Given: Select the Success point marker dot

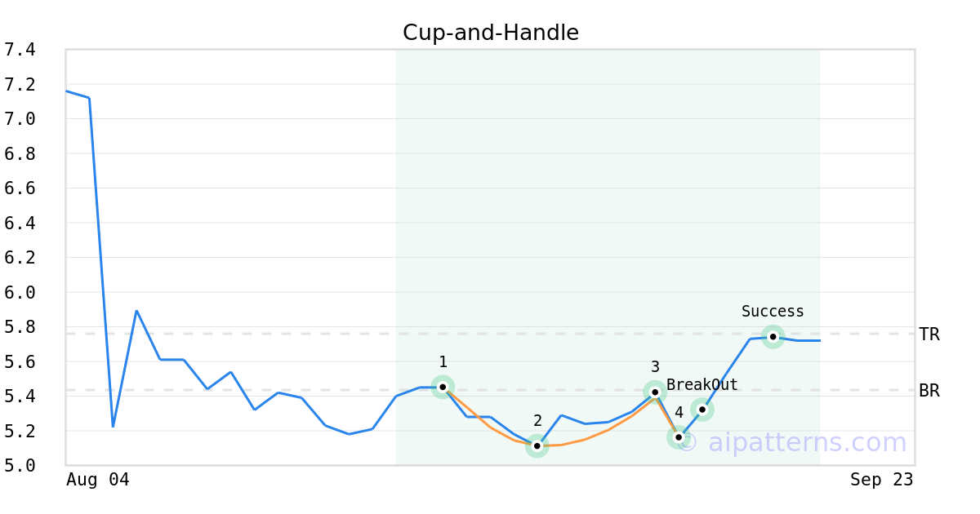Looking at the screenshot, I should pyautogui.click(x=773, y=336).
